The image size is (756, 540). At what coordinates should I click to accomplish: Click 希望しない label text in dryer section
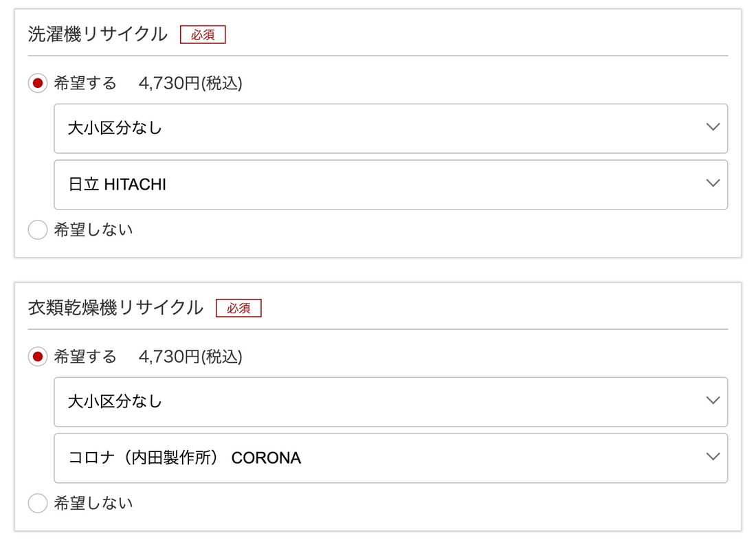(93, 504)
